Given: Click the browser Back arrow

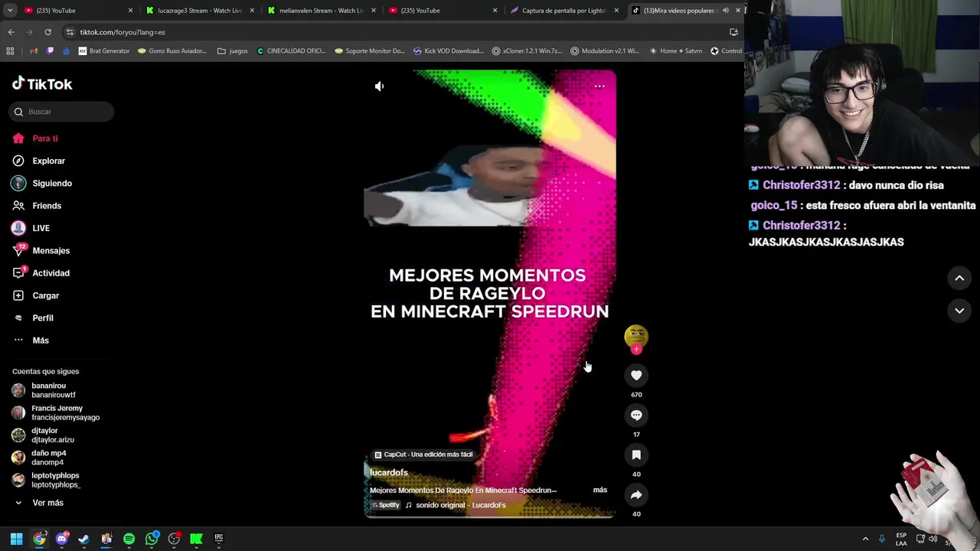Looking at the screenshot, I should tap(11, 32).
